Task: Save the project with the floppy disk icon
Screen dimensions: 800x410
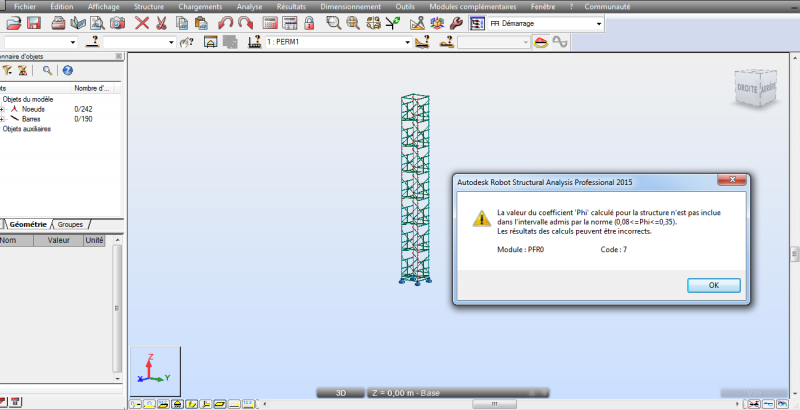Action: click(34, 23)
